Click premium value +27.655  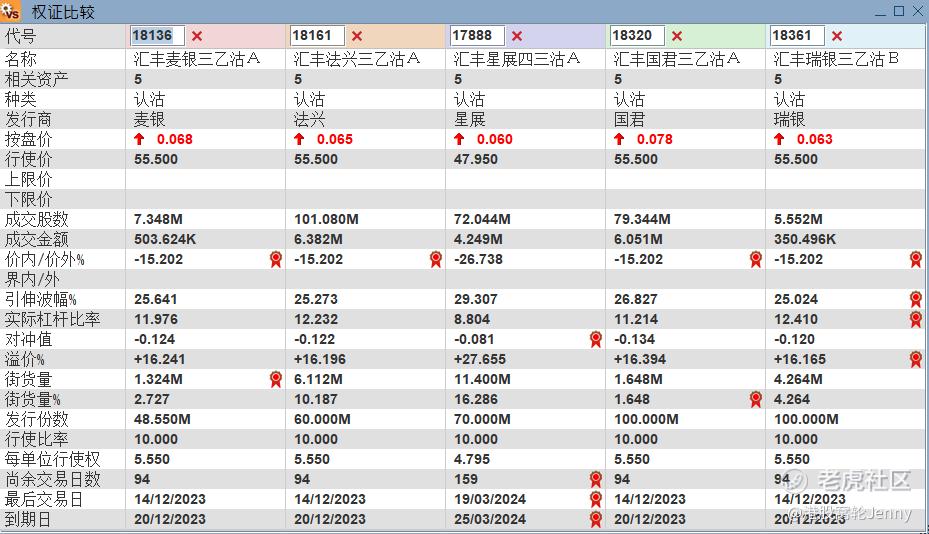coord(479,359)
